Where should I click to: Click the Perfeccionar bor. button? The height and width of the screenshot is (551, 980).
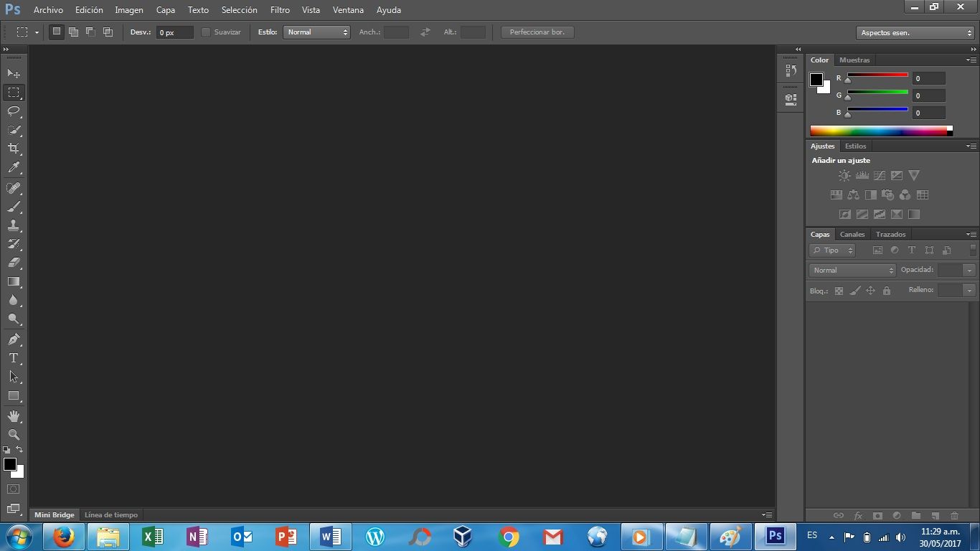pos(537,32)
